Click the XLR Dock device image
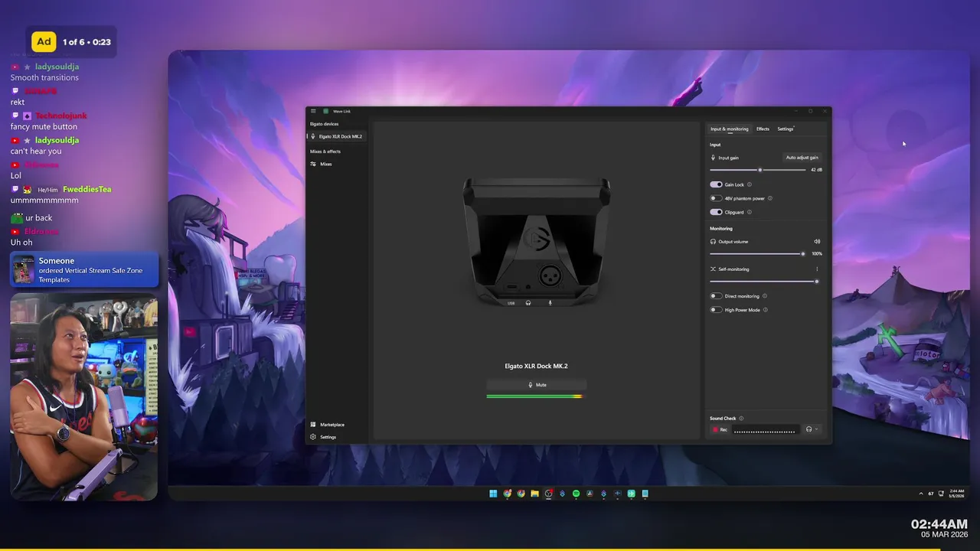This screenshot has width=980, height=551. pyautogui.click(x=536, y=241)
